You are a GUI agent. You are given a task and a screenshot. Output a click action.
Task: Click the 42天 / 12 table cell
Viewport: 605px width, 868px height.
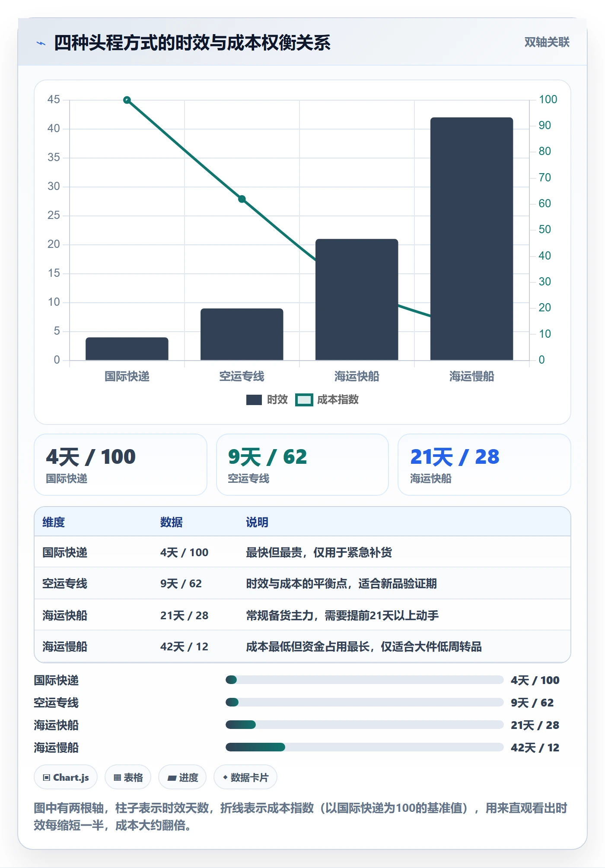click(185, 646)
